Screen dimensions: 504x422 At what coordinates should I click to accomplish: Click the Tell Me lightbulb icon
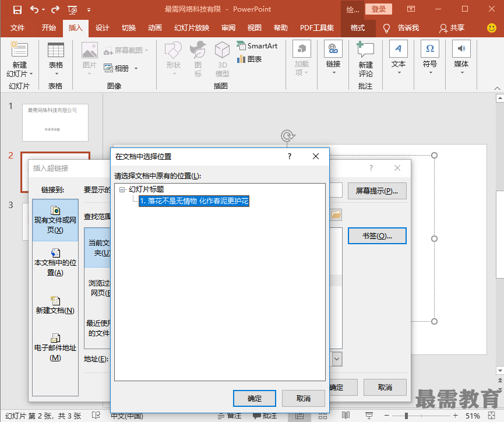click(x=387, y=29)
